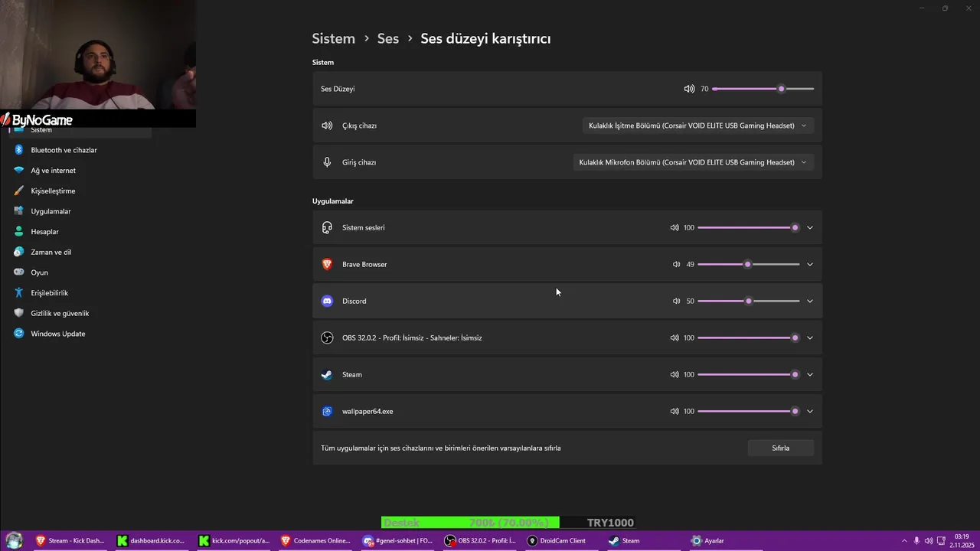Mute Steam app volume speaker icon
Image resolution: width=980 pixels, height=551 pixels.
pyautogui.click(x=675, y=374)
